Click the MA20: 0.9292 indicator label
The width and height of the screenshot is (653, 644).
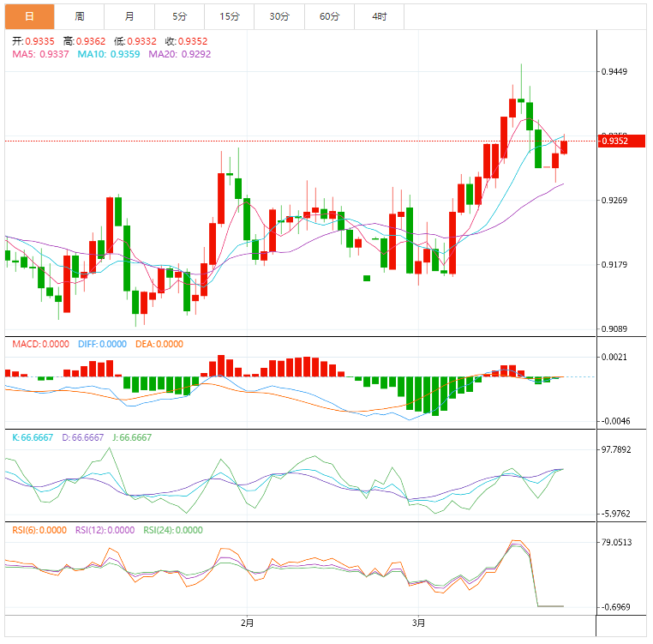pyautogui.click(x=180, y=54)
